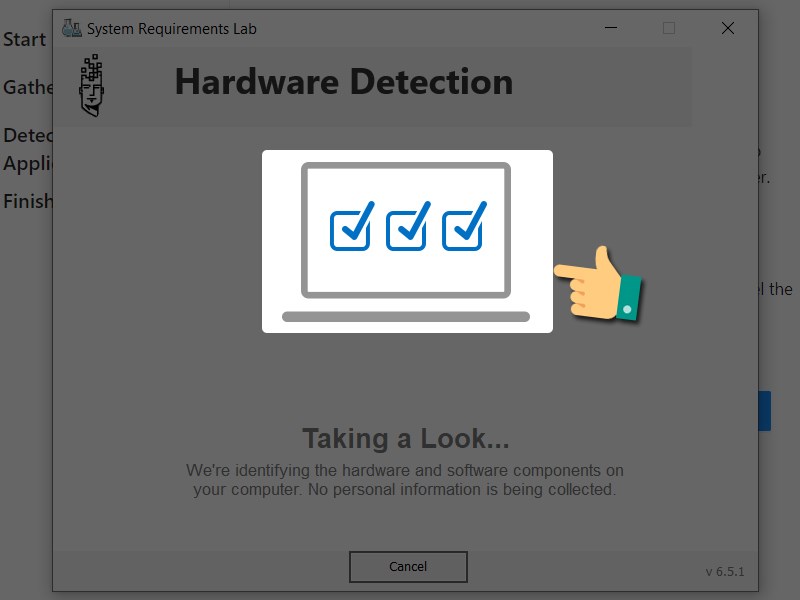Image resolution: width=800 pixels, height=600 pixels.
Task: Select the Start step in background
Action: point(24,39)
